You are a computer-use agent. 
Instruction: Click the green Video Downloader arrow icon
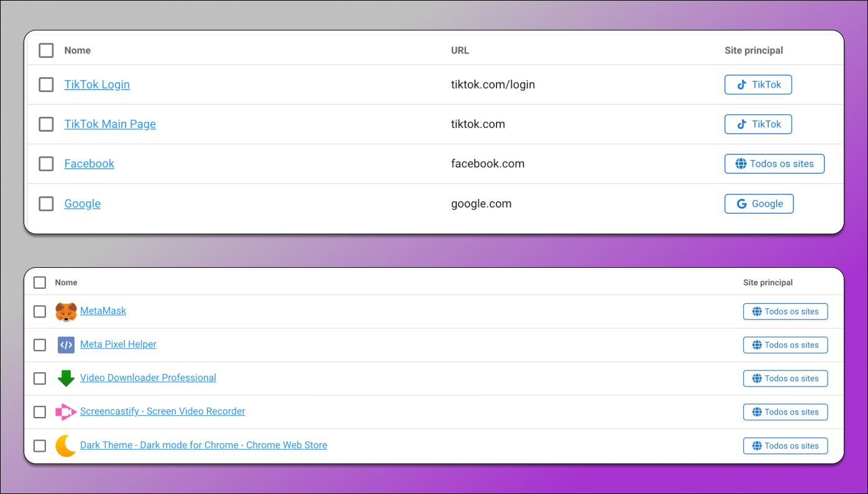click(66, 378)
